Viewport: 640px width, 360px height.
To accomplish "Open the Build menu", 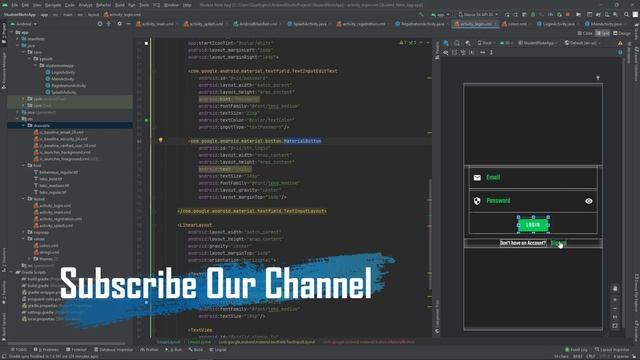I will point(120,5).
